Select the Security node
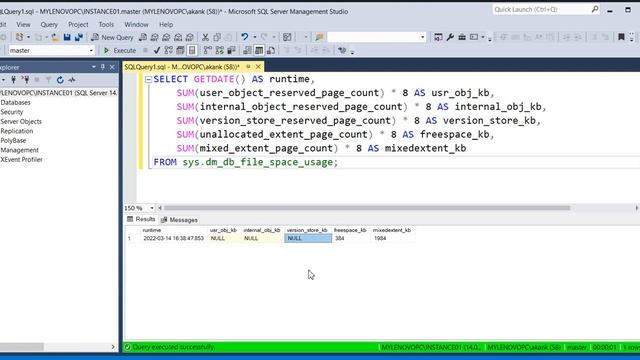The width and height of the screenshot is (640, 360). [12, 112]
